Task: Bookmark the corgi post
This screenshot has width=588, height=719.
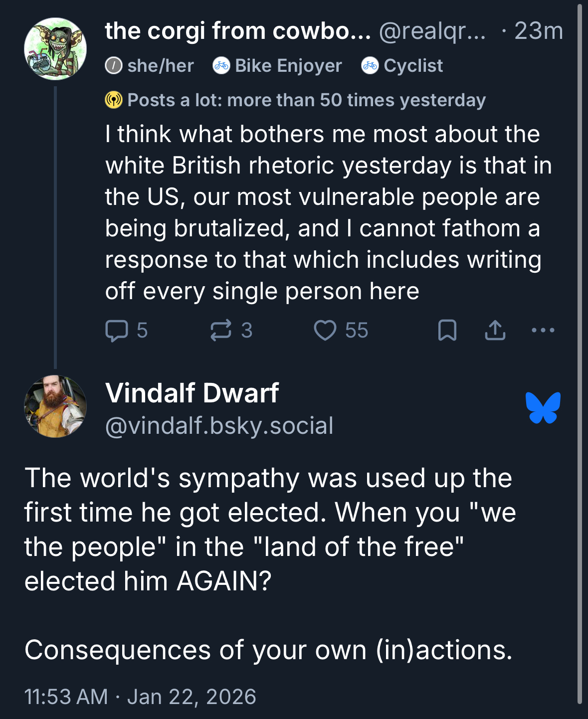Action: 447,331
